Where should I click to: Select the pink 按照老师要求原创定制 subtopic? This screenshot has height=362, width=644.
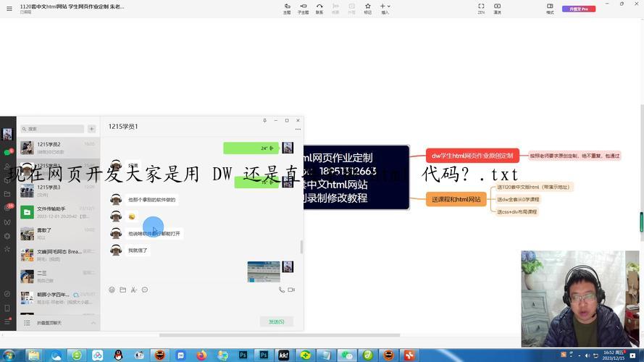pyautogui.click(x=574, y=156)
